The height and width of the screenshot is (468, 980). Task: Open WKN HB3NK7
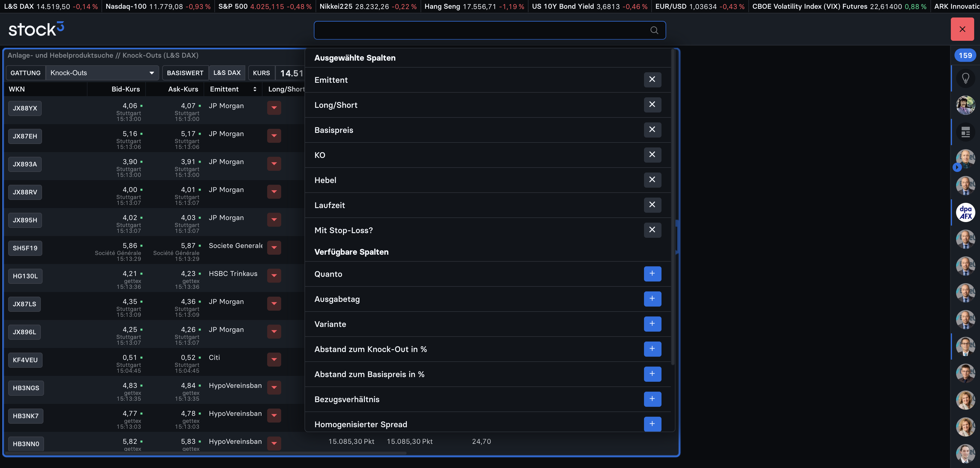(x=26, y=416)
